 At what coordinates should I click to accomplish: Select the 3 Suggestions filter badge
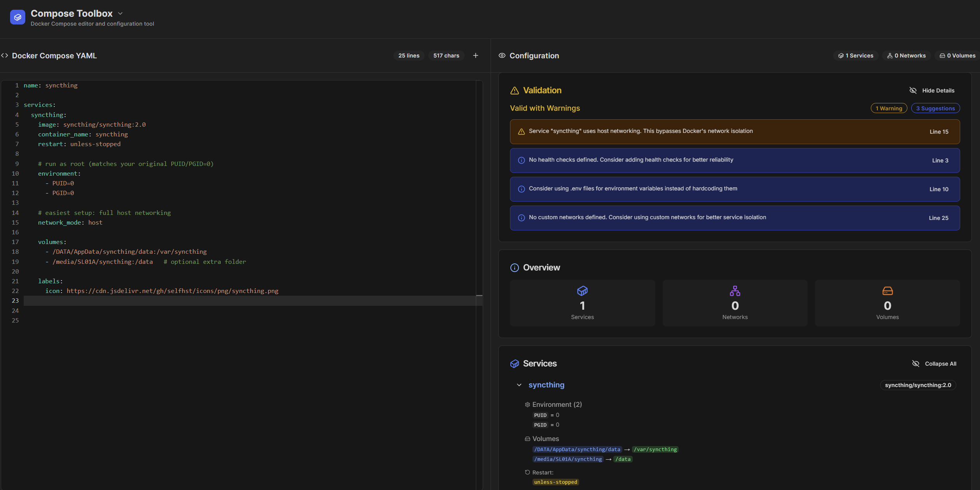[935, 108]
